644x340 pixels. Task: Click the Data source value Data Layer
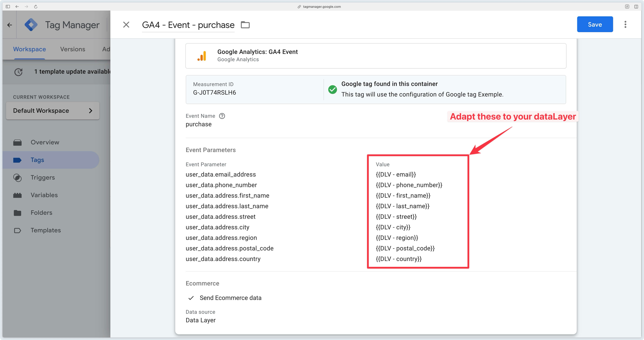200,320
